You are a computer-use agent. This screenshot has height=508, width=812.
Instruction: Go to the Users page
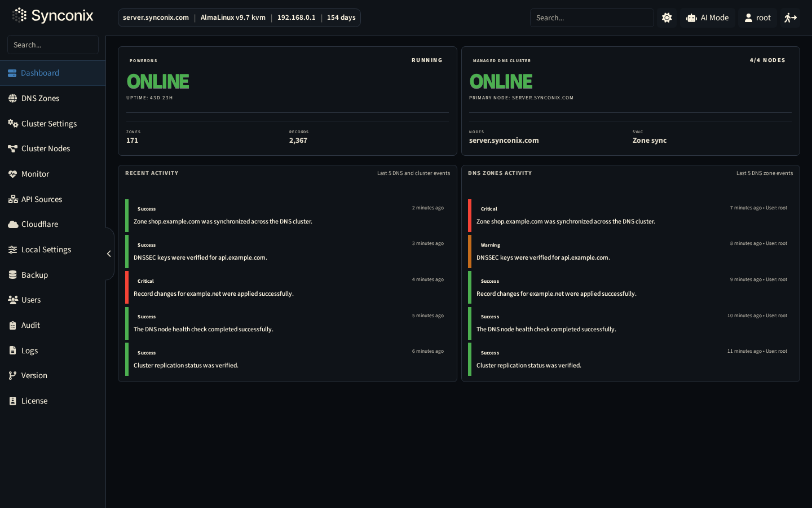tap(52, 300)
